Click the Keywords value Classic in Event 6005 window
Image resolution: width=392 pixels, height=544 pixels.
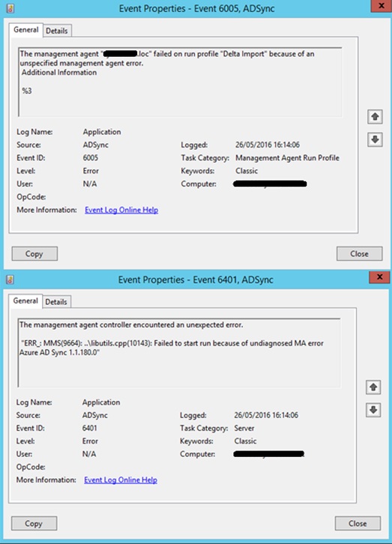[247, 171]
